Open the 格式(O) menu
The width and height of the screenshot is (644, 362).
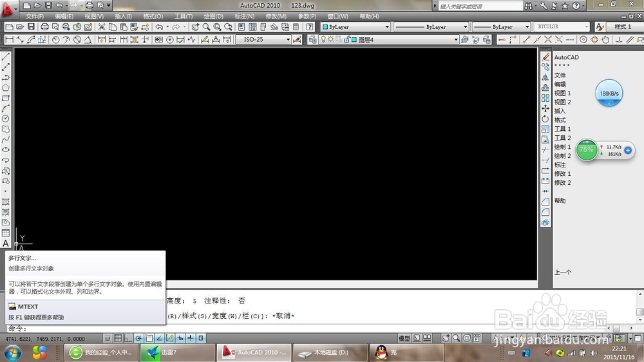pos(153,17)
